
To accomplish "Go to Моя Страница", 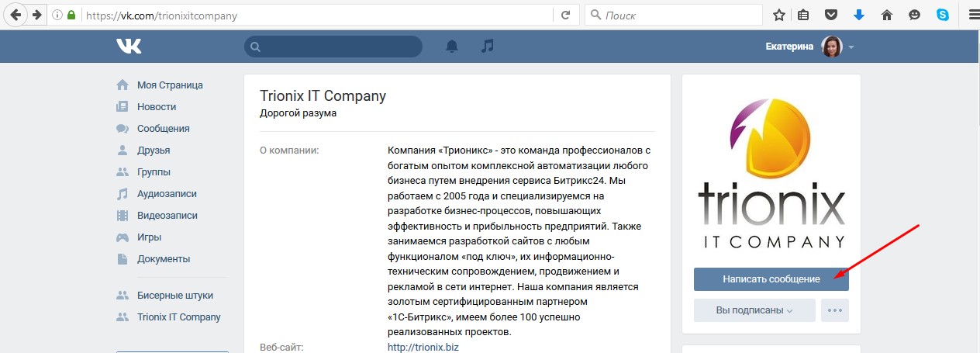I will [x=170, y=85].
